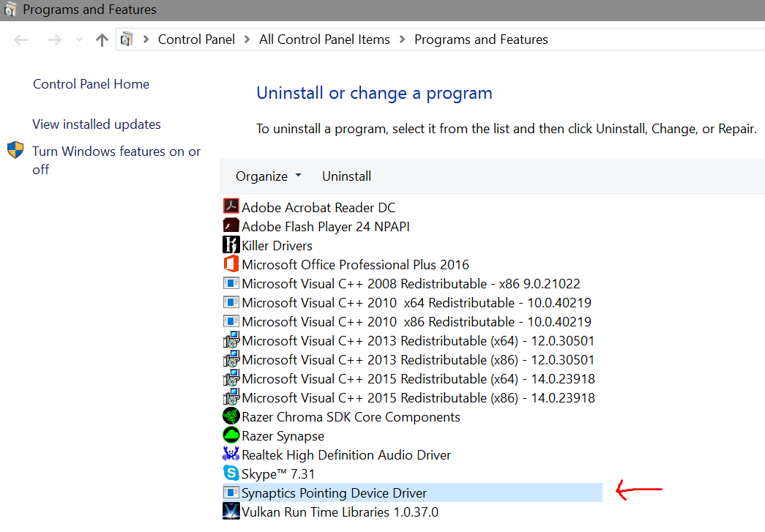This screenshot has width=765, height=532.
Task: Select Skype 7.31 entry
Action: click(x=278, y=474)
